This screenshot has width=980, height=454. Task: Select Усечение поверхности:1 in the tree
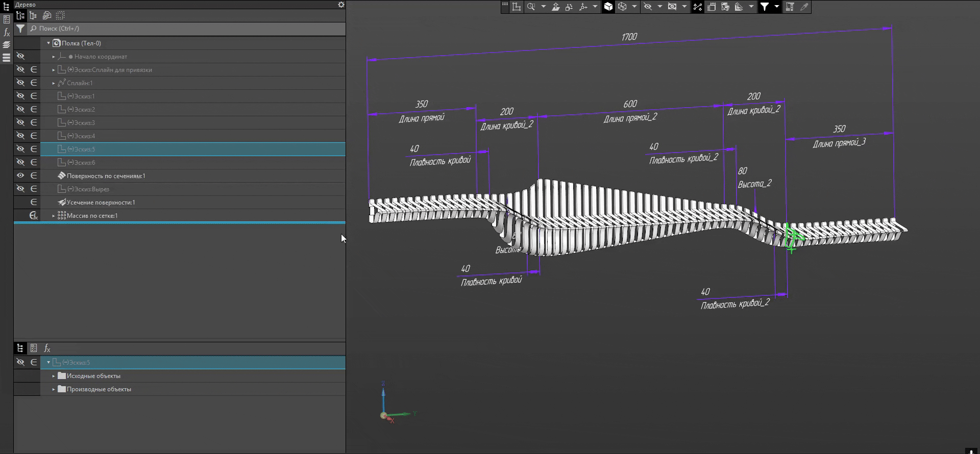click(101, 203)
